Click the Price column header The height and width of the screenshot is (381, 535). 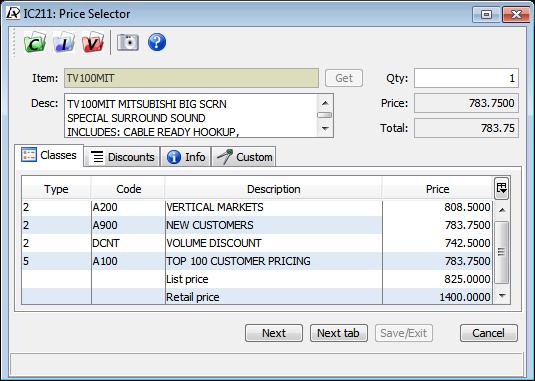coord(437,189)
